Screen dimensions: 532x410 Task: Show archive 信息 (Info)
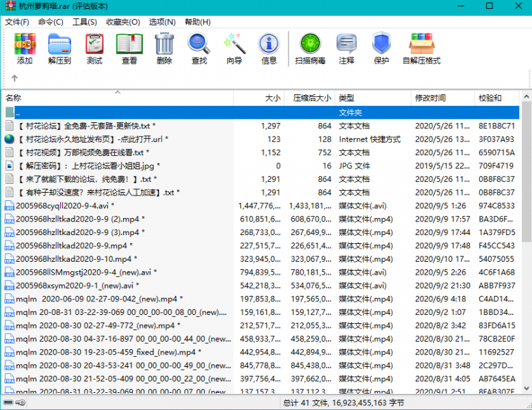tap(269, 48)
